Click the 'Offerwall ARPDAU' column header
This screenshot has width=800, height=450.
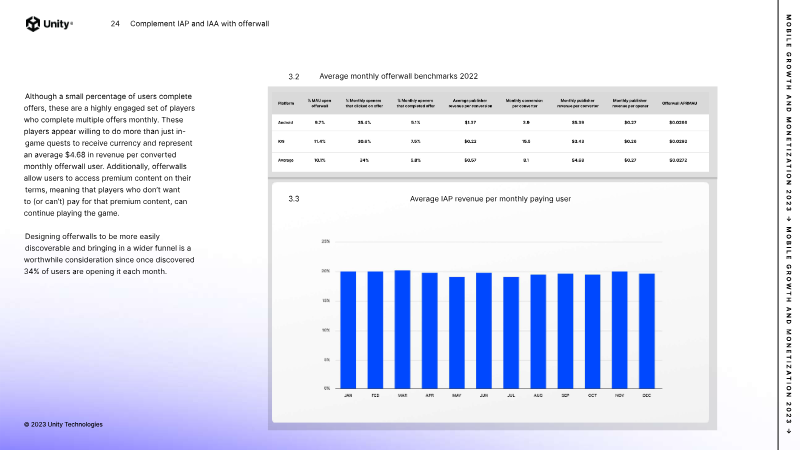pyautogui.click(x=677, y=103)
